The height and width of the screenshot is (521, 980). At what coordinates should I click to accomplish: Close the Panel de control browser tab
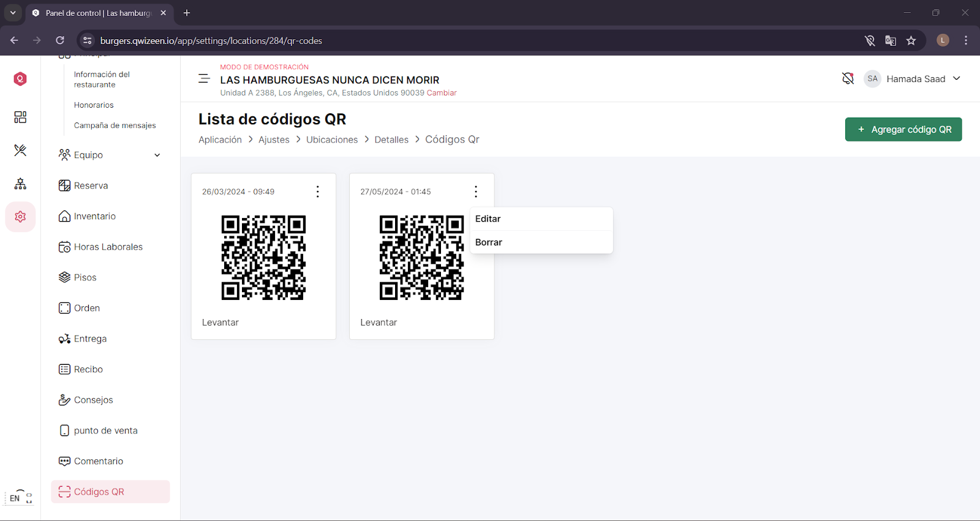tap(163, 13)
